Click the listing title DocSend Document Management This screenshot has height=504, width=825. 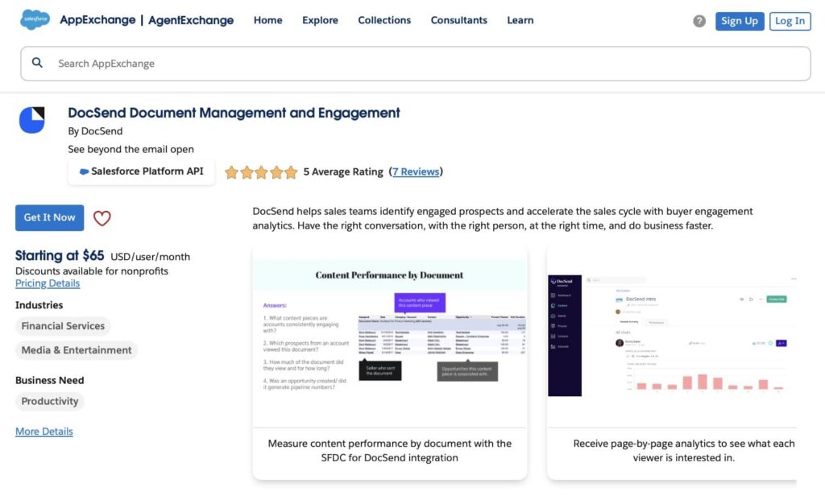tap(234, 113)
